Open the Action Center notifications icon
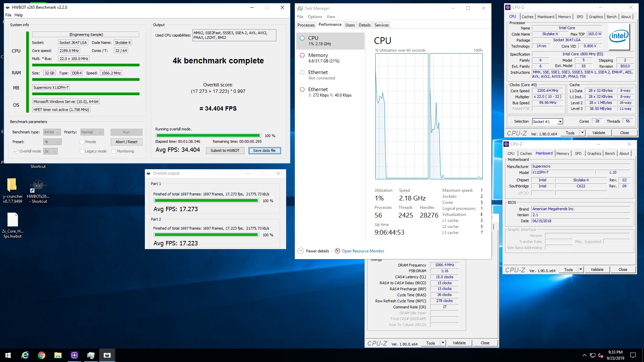This screenshot has height=362, width=644. [633, 355]
